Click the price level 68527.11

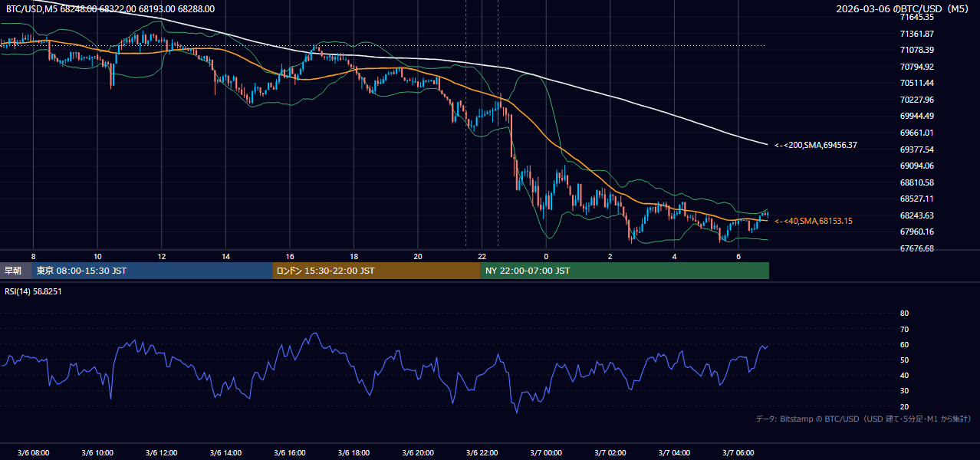click(x=917, y=199)
